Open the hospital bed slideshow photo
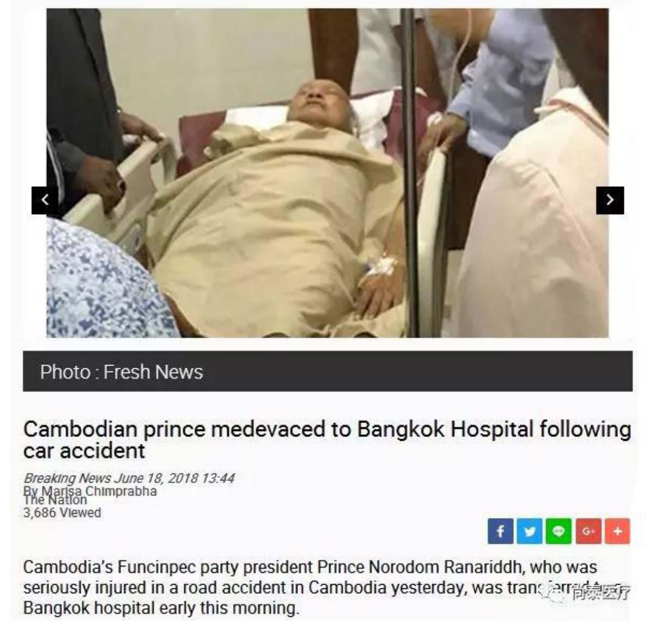667x644 pixels. [328, 173]
